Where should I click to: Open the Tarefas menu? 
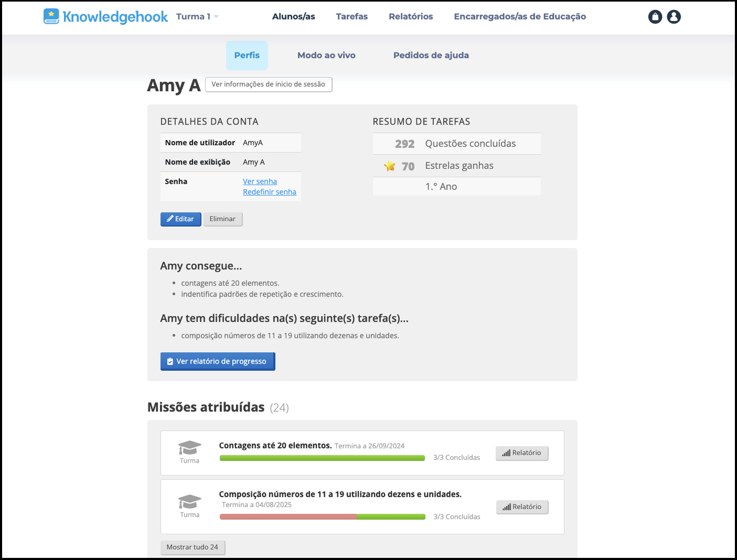pos(352,17)
